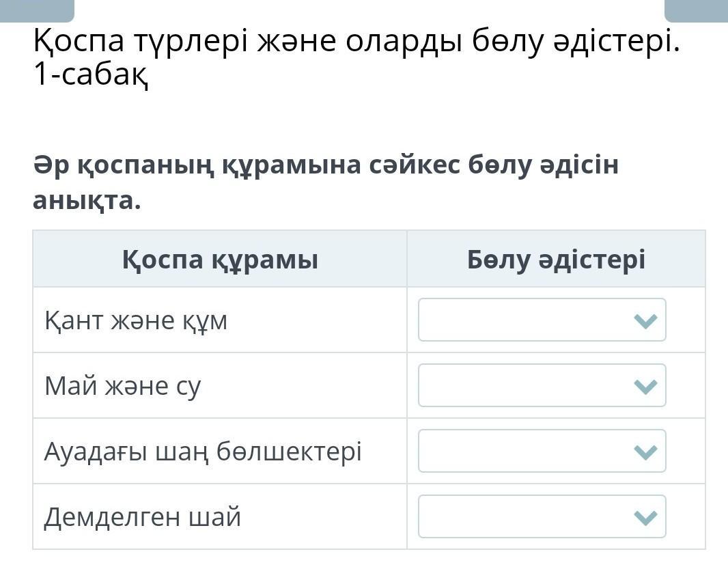Click chevron arrow in Қант және құм dropdown
Image resolution: width=728 pixels, height=569 pixels.
(645, 321)
